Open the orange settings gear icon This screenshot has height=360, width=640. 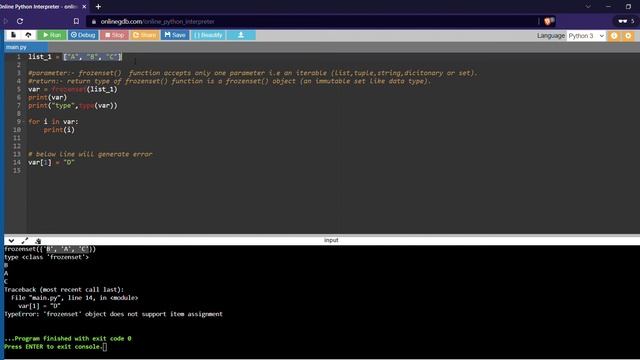(628, 36)
